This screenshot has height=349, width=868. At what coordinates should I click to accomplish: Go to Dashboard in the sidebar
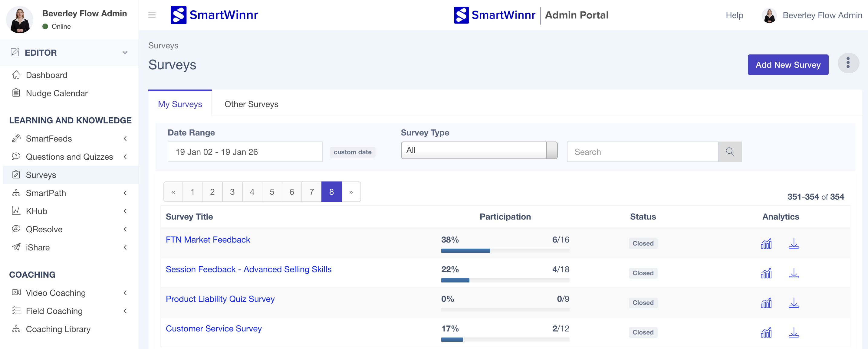point(47,75)
